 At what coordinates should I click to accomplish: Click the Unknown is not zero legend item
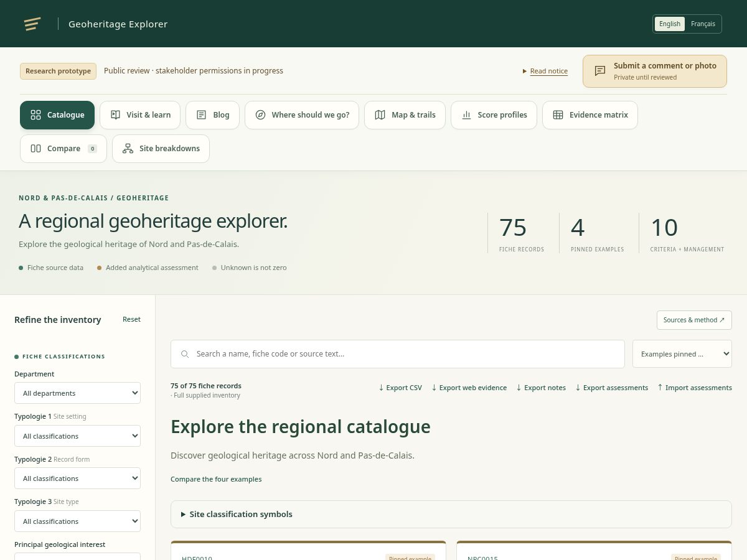click(250, 268)
